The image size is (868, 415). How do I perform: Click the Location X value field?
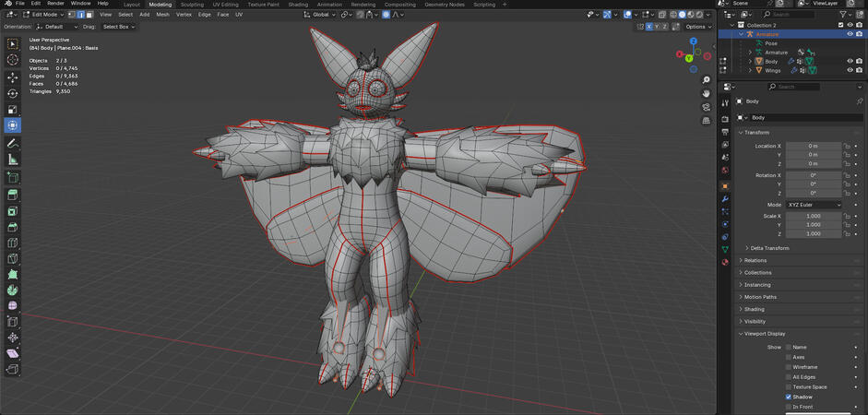coord(813,146)
